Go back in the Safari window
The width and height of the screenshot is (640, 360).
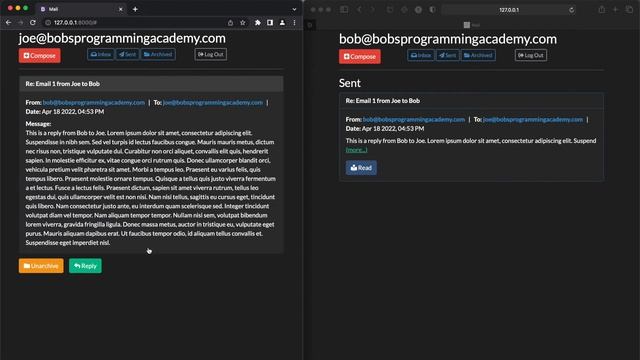pyautogui.click(x=359, y=9)
